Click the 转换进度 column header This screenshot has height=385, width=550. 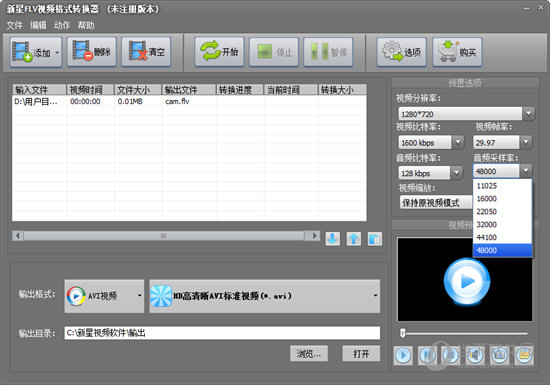click(240, 90)
